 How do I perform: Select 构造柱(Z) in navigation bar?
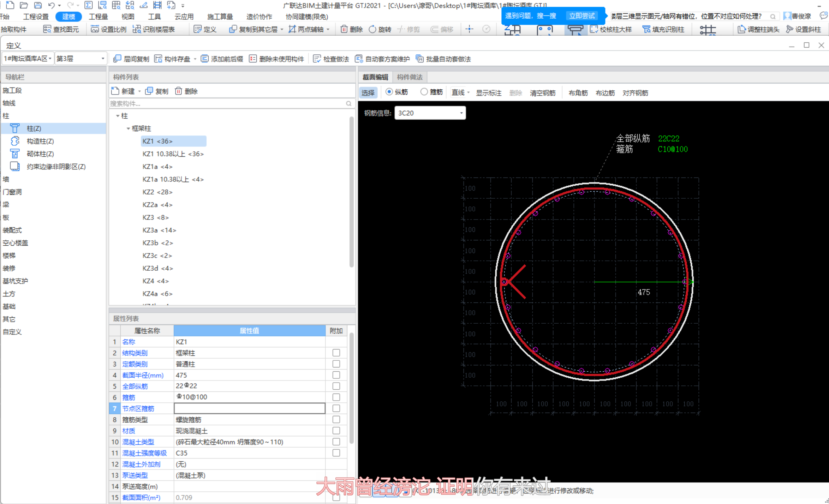point(40,141)
